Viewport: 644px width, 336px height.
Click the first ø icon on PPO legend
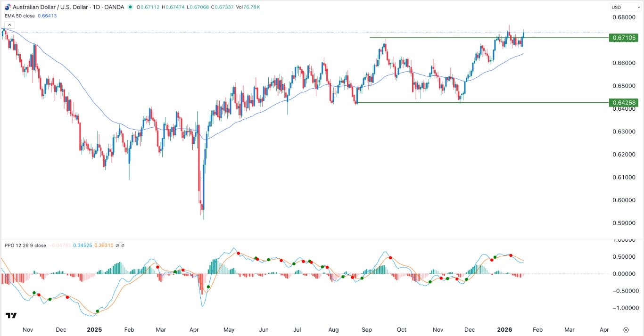117,246
